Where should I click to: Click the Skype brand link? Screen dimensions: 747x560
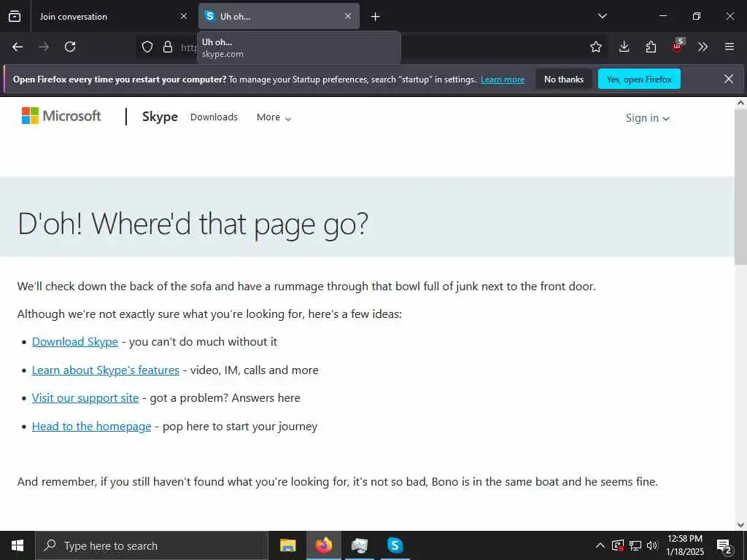point(160,117)
